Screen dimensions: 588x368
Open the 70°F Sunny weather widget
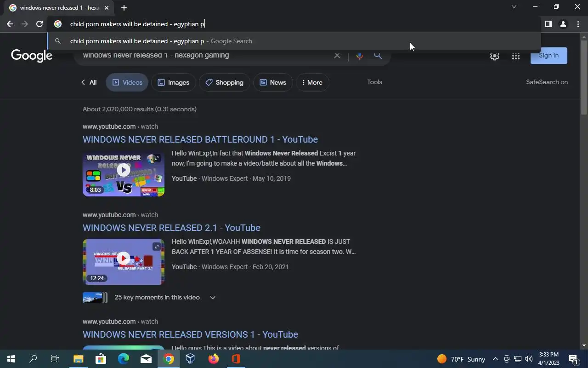(x=461, y=359)
